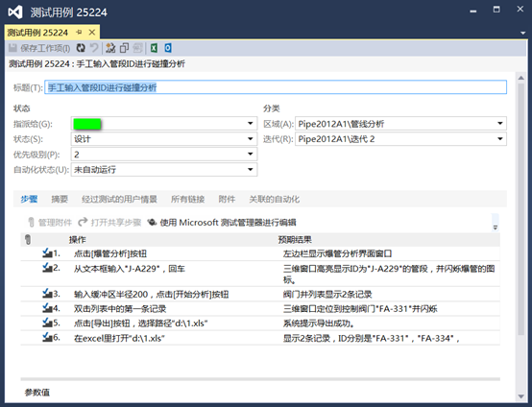
Task: Select step 3 输入缓冲区半径200 row
Action: coord(260,294)
